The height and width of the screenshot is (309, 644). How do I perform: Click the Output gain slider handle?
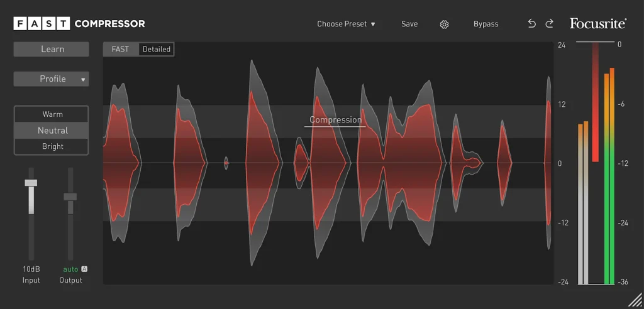[70, 197]
